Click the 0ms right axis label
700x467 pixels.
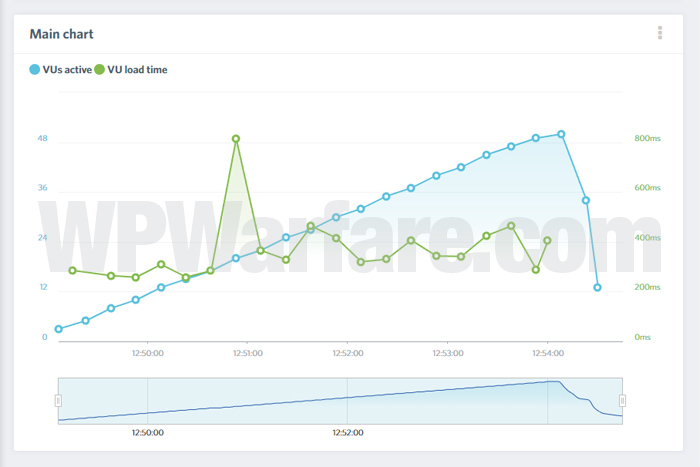(x=642, y=337)
